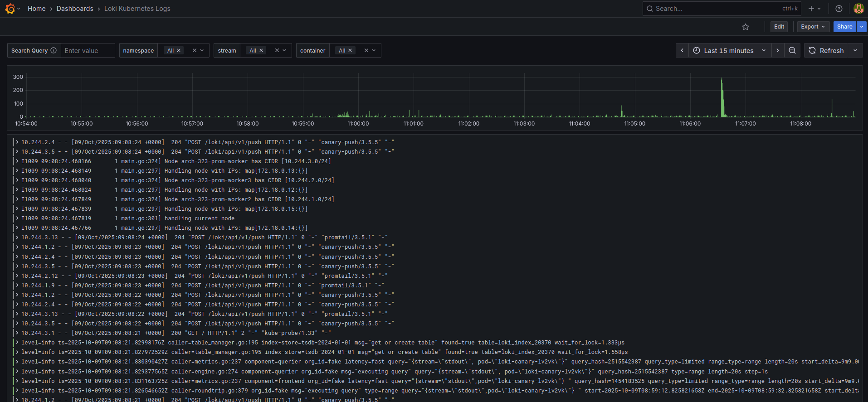Go to Dashboards breadcrumb

pos(75,9)
